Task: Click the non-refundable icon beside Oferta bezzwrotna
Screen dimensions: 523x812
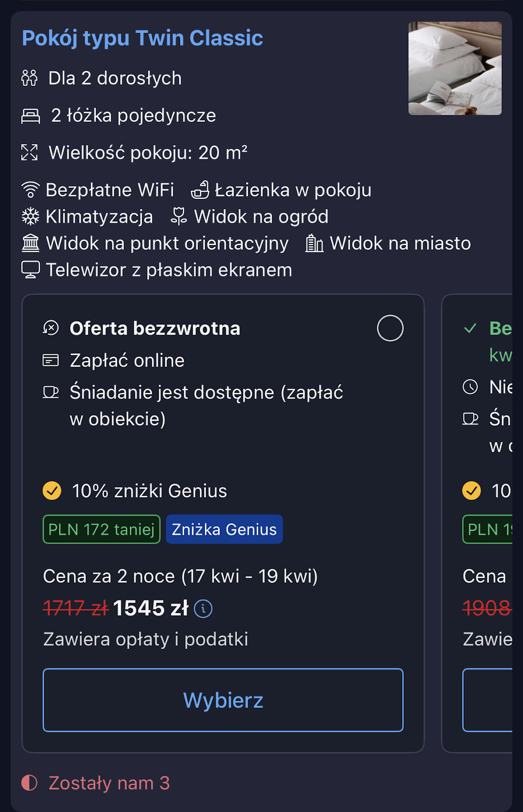Action: point(51,328)
